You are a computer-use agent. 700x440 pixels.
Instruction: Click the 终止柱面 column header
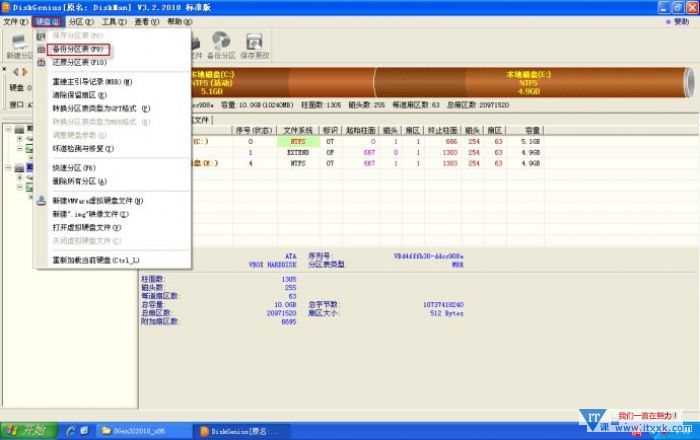pyautogui.click(x=442, y=130)
